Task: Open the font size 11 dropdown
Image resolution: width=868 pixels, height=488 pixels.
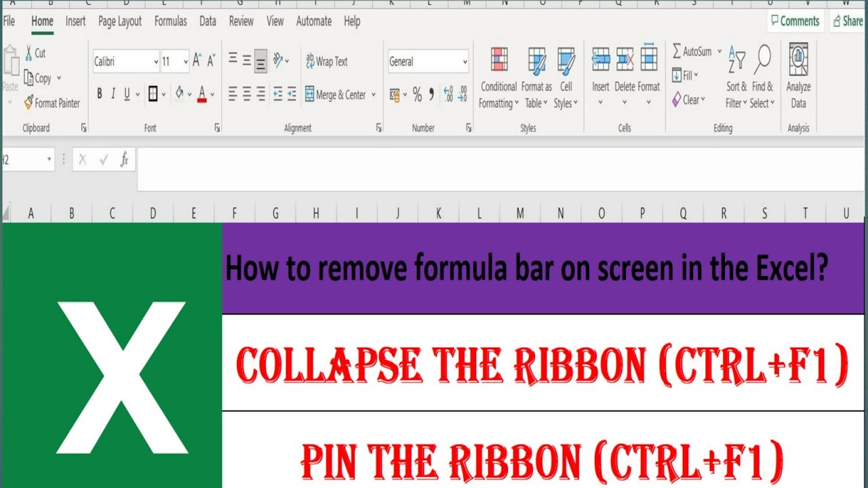Action: pyautogui.click(x=185, y=62)
